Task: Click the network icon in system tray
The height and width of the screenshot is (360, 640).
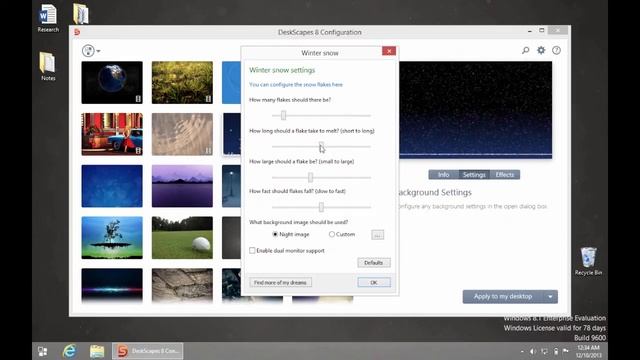Action: point(544,351)
